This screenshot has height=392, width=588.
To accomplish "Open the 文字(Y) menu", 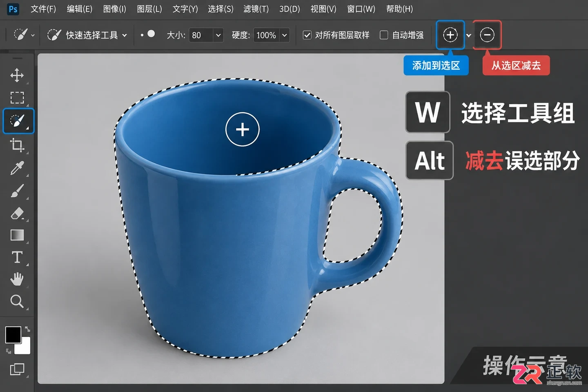I will 185,9.
